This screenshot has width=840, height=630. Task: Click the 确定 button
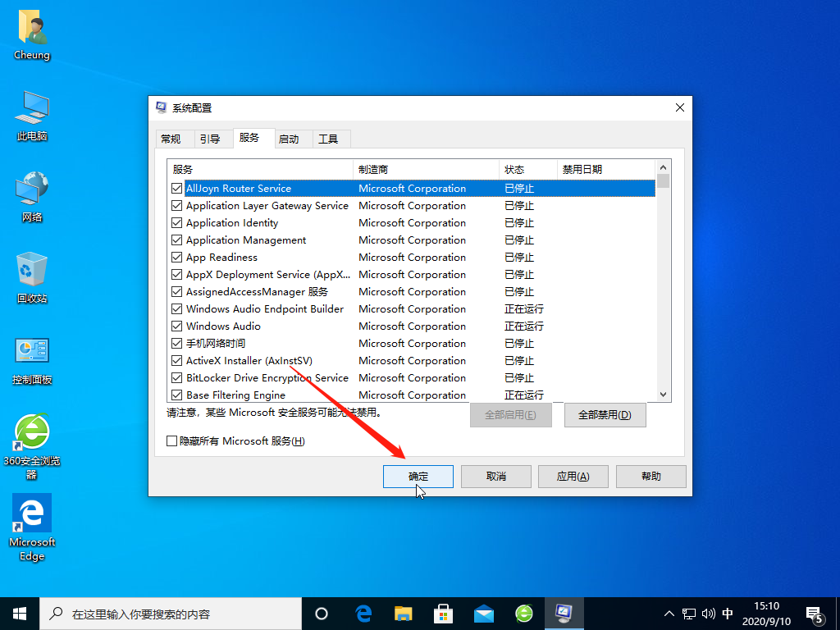pos(418,477)
